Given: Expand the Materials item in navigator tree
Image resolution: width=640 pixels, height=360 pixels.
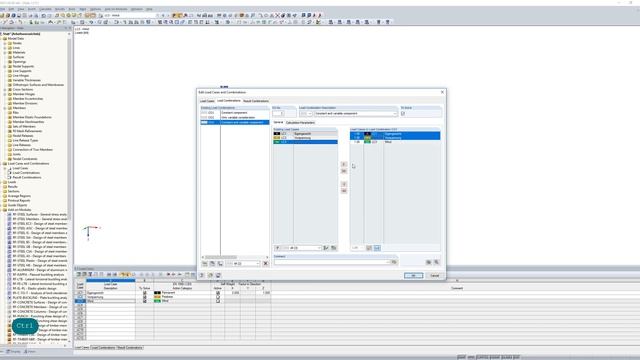Looking at the screenshot, I should click(5, 52).
